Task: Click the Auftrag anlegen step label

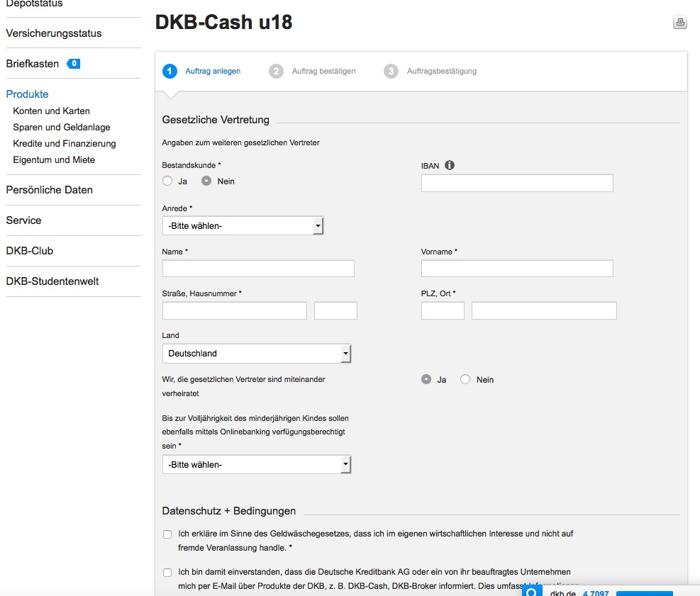Action: pyautogui.click(x=213, y=71)
